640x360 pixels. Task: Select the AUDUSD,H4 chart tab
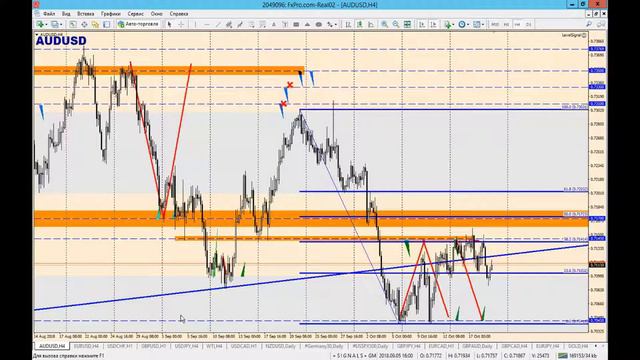pos(51,346)
